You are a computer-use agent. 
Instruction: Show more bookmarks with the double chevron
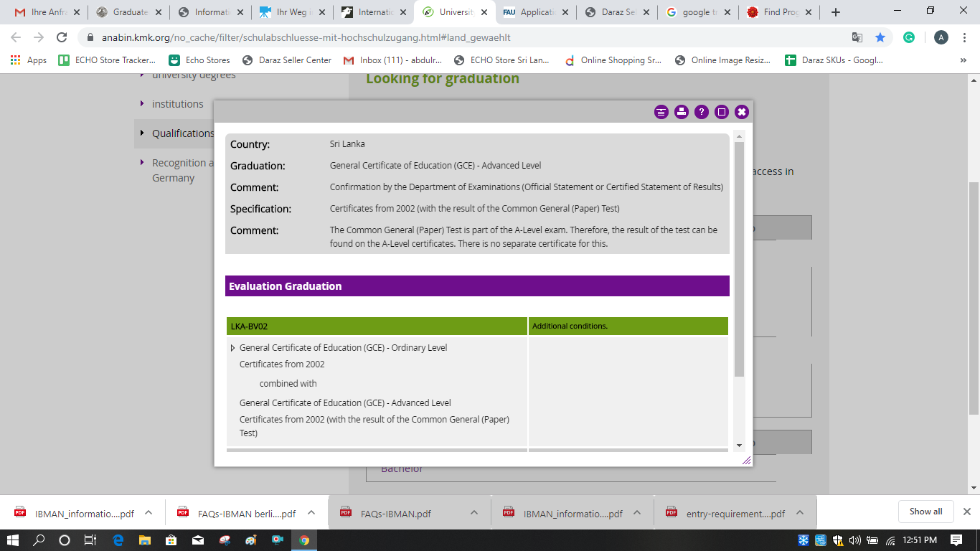(963, 60)
